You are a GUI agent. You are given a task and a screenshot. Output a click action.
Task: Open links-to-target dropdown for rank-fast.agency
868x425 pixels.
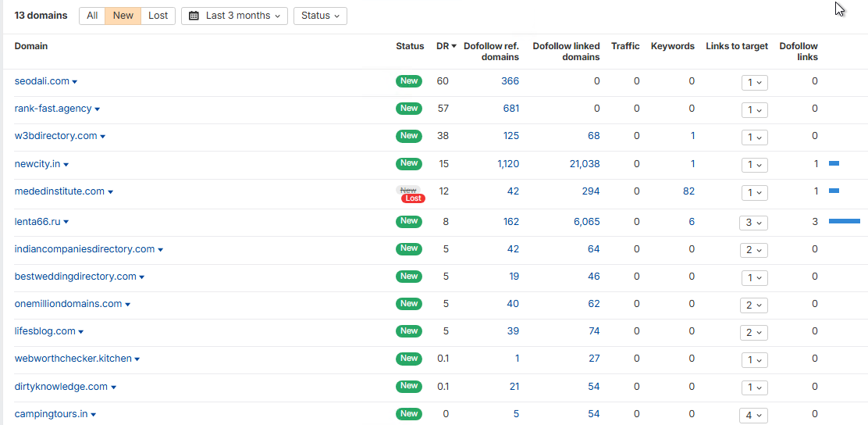point(755,109)
